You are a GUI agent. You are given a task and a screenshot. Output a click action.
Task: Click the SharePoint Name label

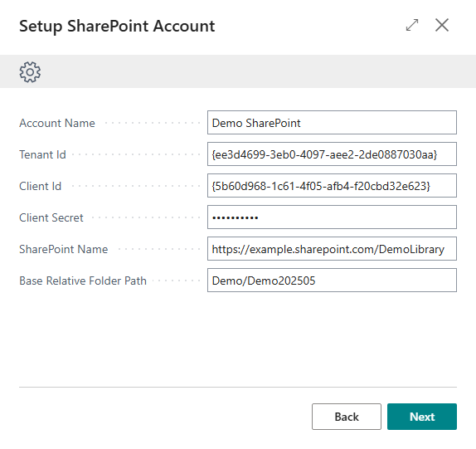click(64, 250)
